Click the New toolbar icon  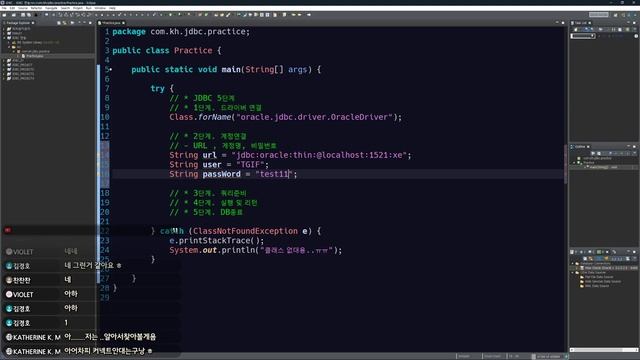4,15
